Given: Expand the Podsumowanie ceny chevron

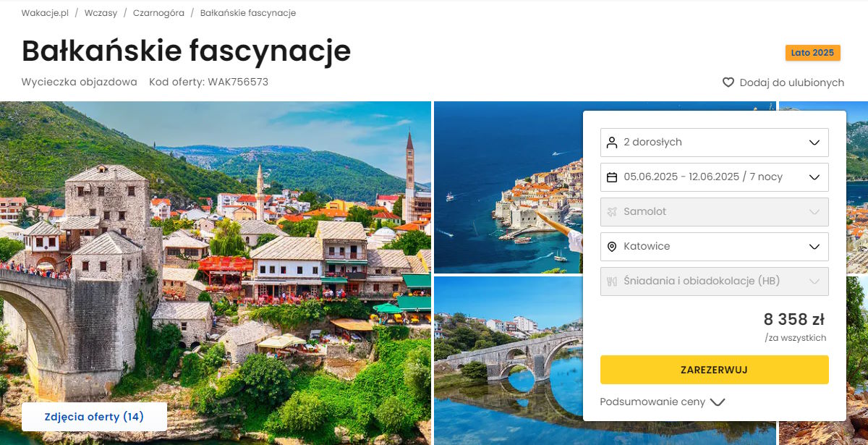Looking at the screenshot, I should [718, 402].
